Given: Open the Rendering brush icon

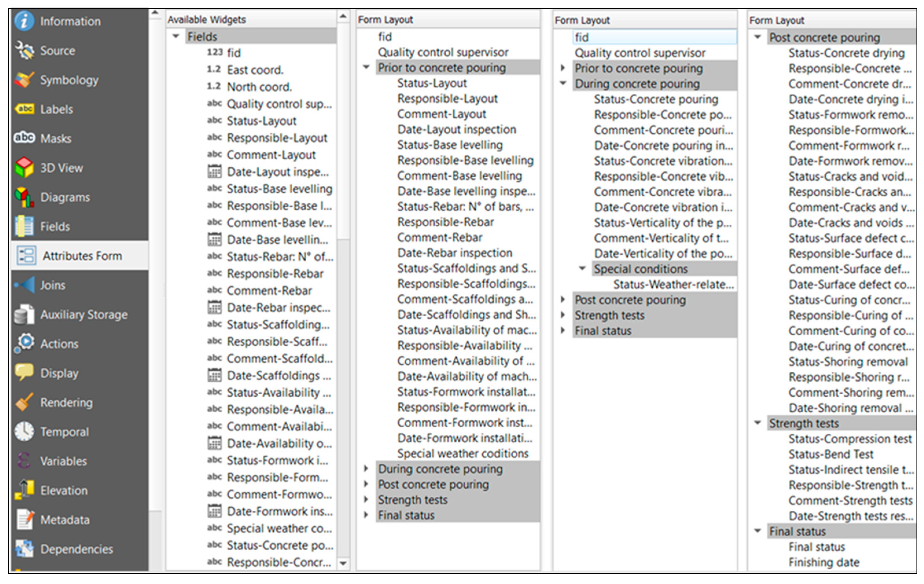Looking at the screenshot, I should pyautogui.click(x=24, y=402).
